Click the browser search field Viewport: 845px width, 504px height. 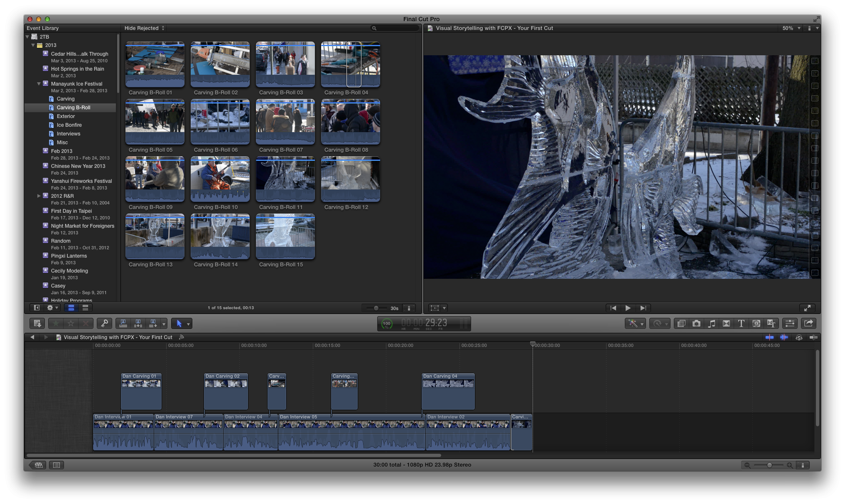pyautogui.click(x=395, y=28)
